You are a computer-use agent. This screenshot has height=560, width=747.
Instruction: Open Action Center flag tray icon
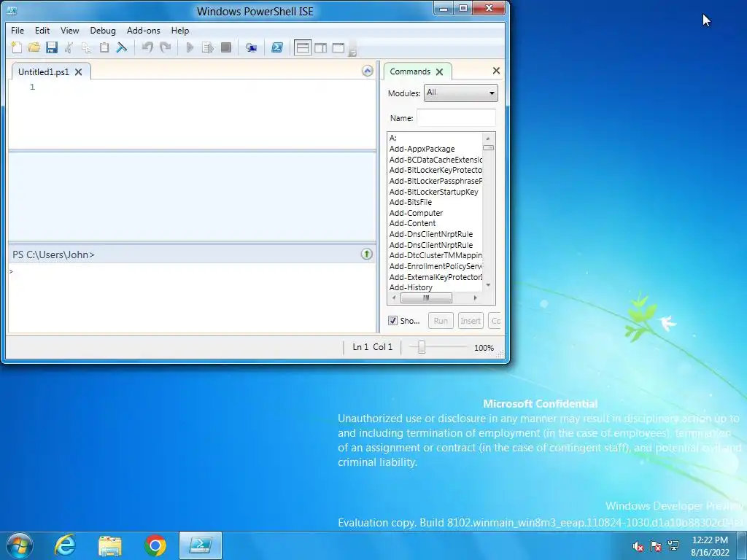pyautogui.click(x=656, y=545)
